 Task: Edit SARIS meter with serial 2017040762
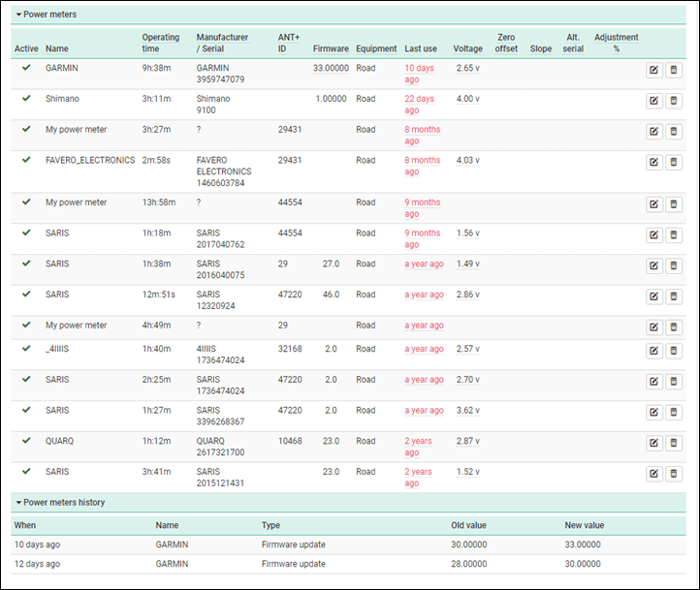(x=654, y=235)
